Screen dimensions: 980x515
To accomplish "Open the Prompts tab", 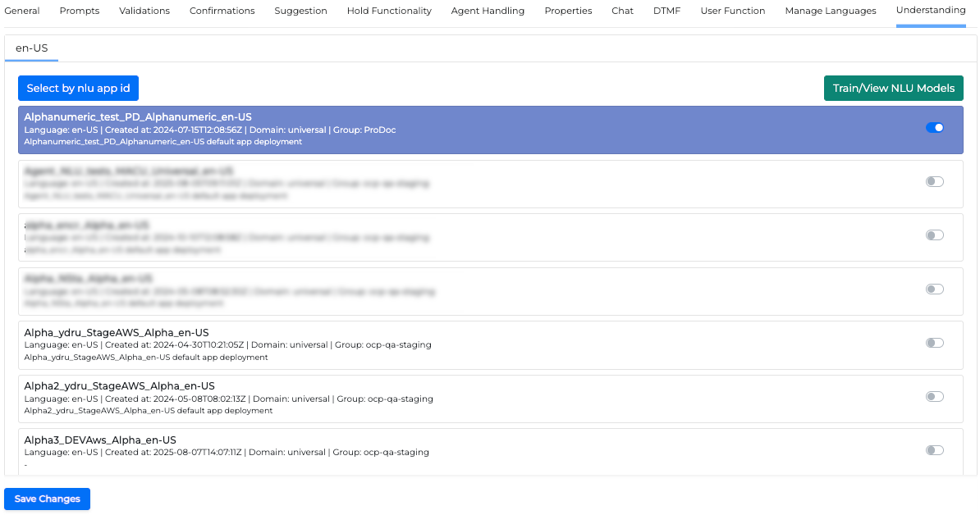I will click(x=80, y=11).
